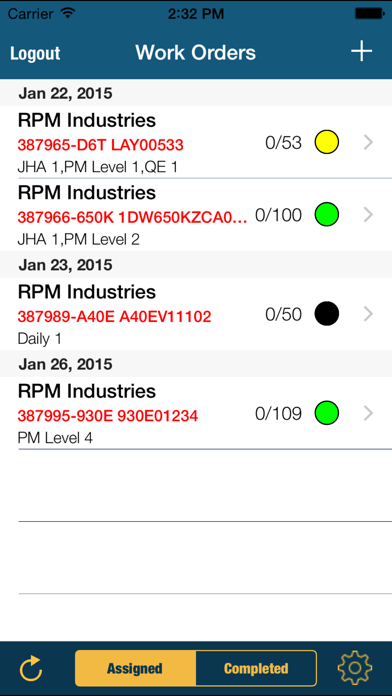Tap the green status dot beside 0/109

(327, 413)
